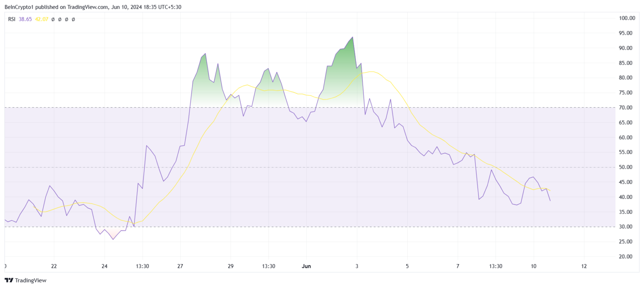Select the 10 date label on the time axis
The height and width of the screenshot is (288, 644).
coord(534,266)
